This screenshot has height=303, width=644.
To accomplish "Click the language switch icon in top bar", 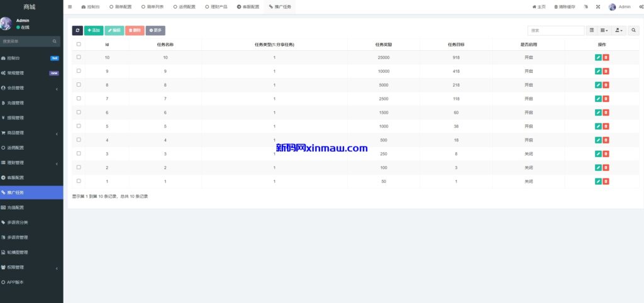I will coord(586,7).
